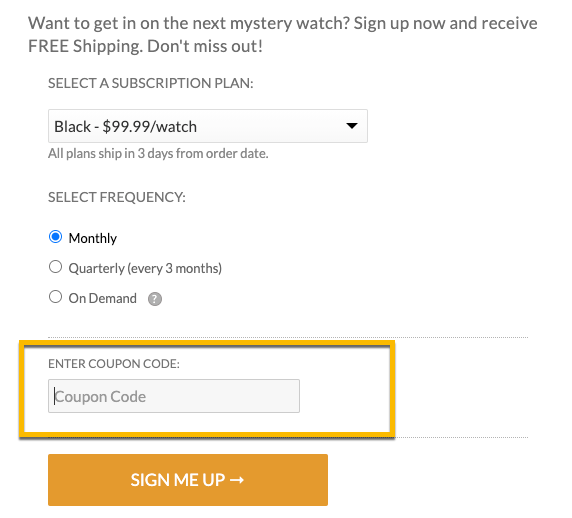
Task: Click the On Demand help question mark icon
Action: [x=155, y=299]
